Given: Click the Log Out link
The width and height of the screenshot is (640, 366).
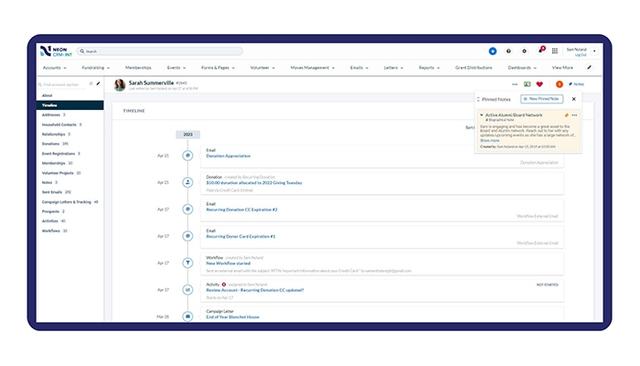Looking at the screenshot, I should click(580, 55).
